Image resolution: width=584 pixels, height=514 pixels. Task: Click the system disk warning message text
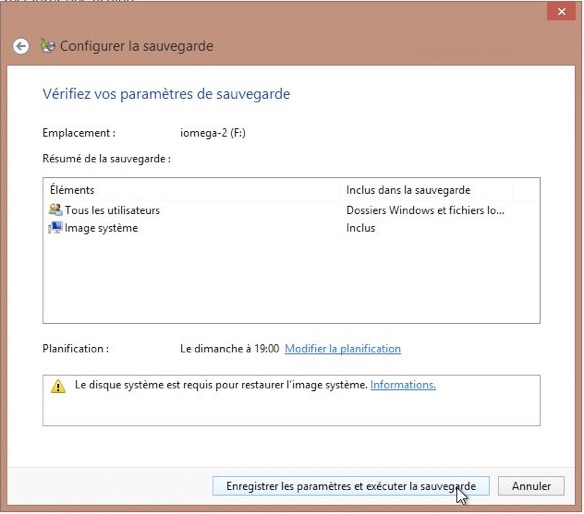click(221, 385)
